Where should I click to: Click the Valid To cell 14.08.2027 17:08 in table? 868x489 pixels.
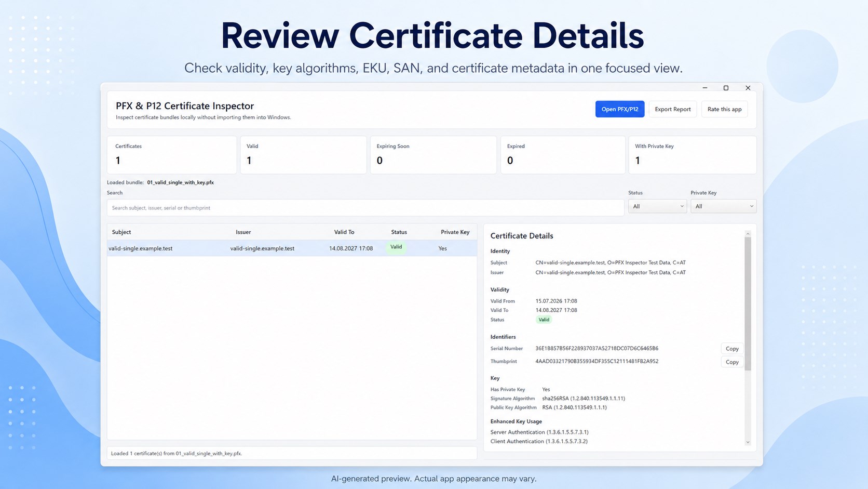(x=351, y=248)
